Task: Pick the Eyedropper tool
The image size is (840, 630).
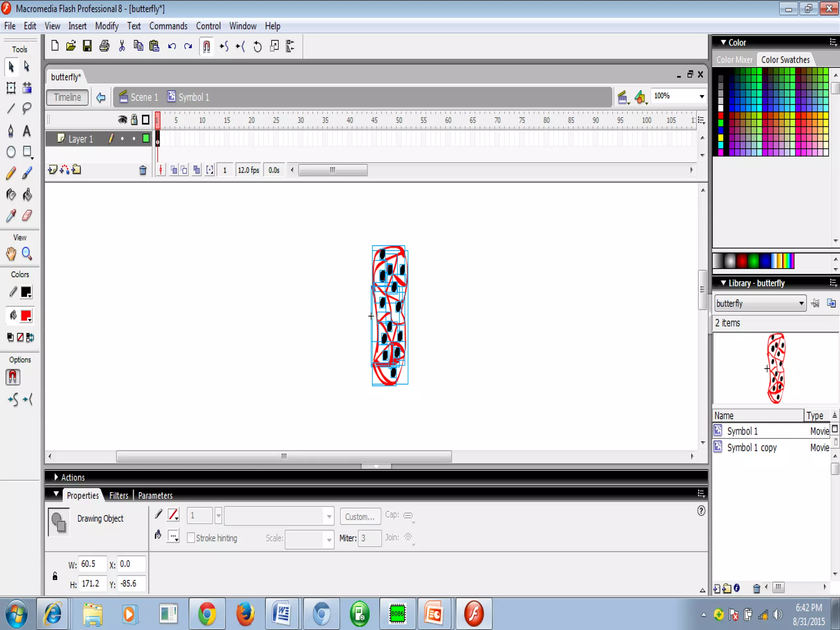Action: (11, 216)
